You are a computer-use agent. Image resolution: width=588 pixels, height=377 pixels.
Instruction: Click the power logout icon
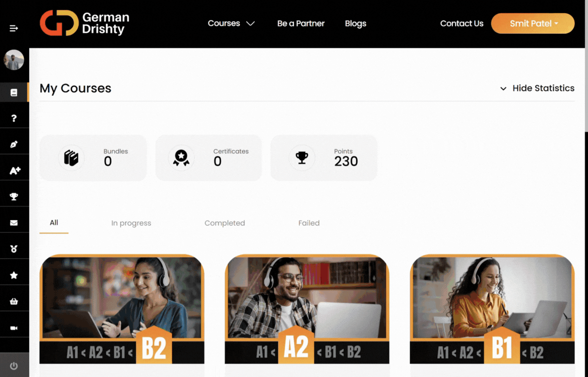(x=14, y=366)
